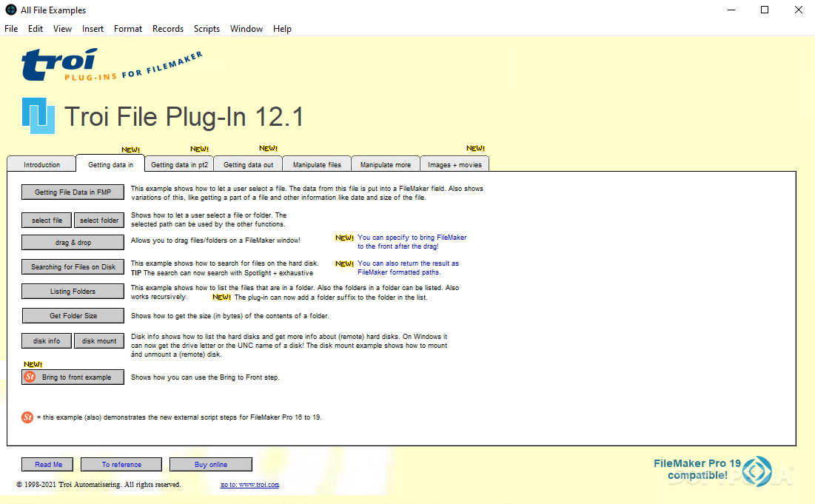Screen dimensions: 815x504
Task: Close the All File Examples window
Action: (x=799, y=10)
